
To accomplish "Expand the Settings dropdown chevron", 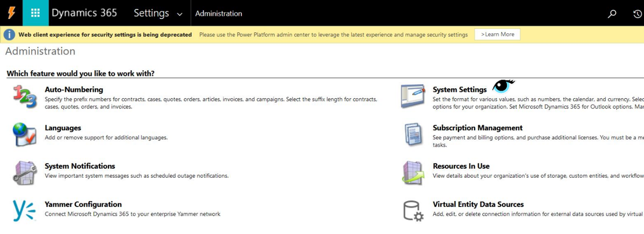I will [180, 14].
